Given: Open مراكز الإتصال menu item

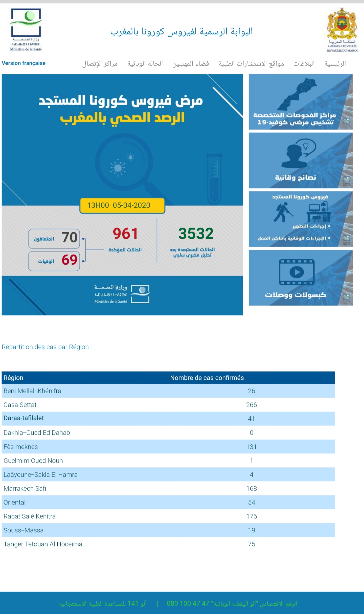Looking at the screenshot, I should click(x=100, y=64).
